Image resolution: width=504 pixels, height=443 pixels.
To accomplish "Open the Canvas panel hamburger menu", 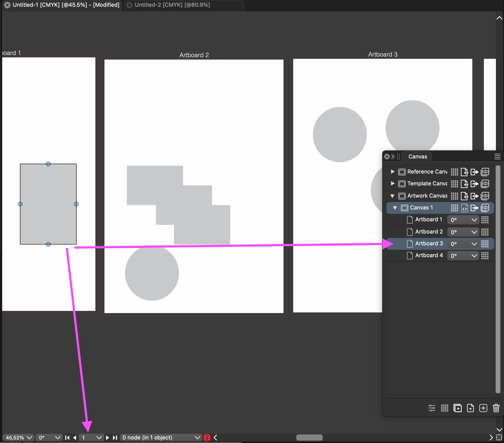I will pyautogui.click(x=497, y=156).
